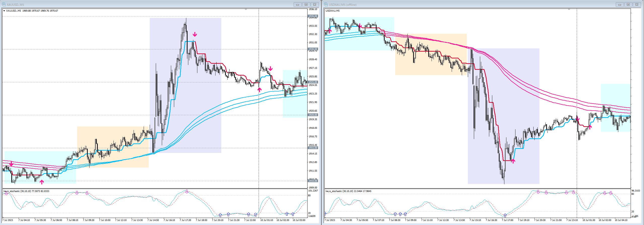644x225 pixels.
Task: Click the XAUUSD window's chart icon in title bar
Action: tap(4, 5)
